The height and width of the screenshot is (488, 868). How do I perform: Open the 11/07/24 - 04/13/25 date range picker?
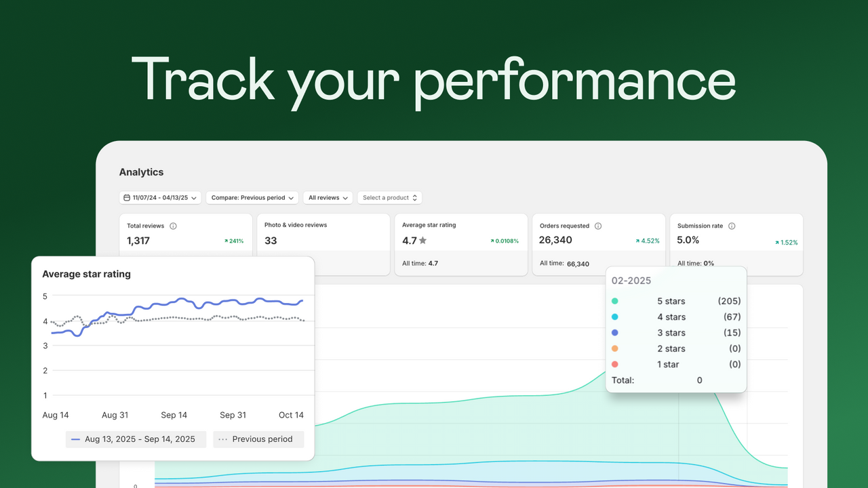click(x=161, y=198)
